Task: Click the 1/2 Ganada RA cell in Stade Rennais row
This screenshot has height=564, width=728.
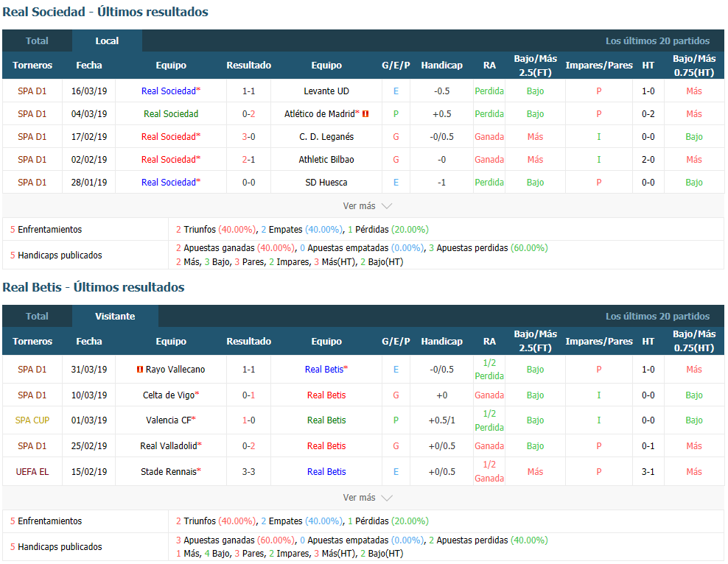Action: click(x=489, y=472)
